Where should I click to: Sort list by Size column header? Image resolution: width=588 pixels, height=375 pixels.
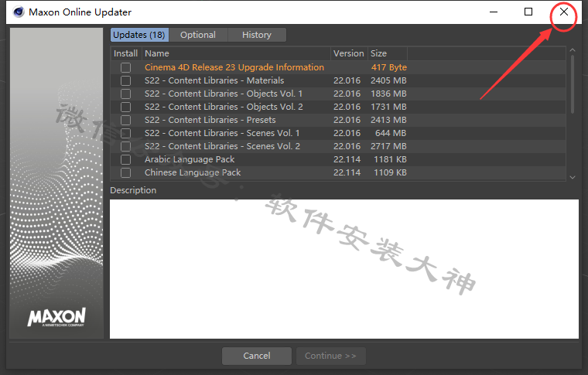pos(388,53)
